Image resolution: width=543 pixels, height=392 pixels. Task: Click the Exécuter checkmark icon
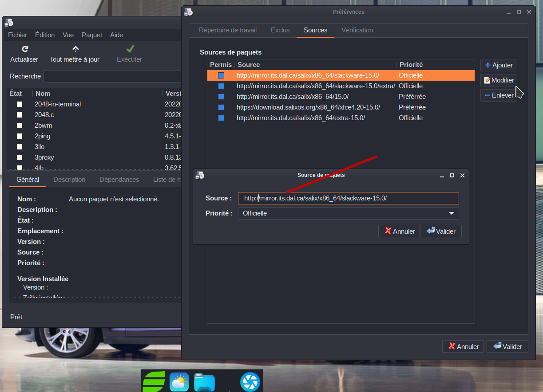[x=130, y=49]
